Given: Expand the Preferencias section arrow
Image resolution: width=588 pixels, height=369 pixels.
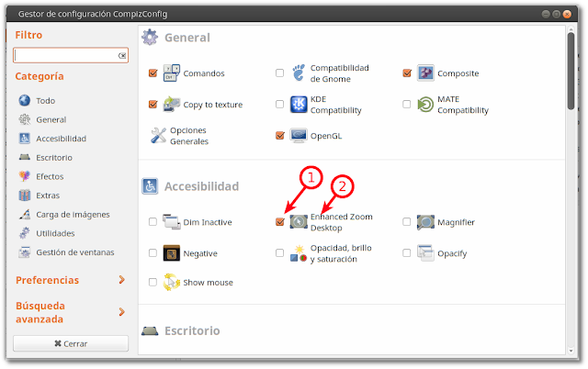Looking at the screenshot, I should pyautogui.click(x=121, y=279).
